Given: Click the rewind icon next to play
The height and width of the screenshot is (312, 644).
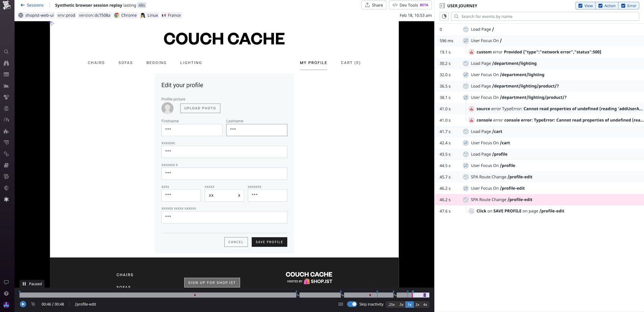Looking at the screenshot, I should coord(33,304).
